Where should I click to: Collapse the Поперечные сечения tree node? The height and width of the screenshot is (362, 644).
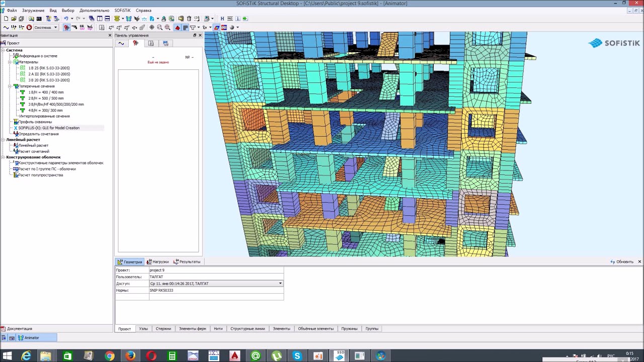tap(10, 86)
